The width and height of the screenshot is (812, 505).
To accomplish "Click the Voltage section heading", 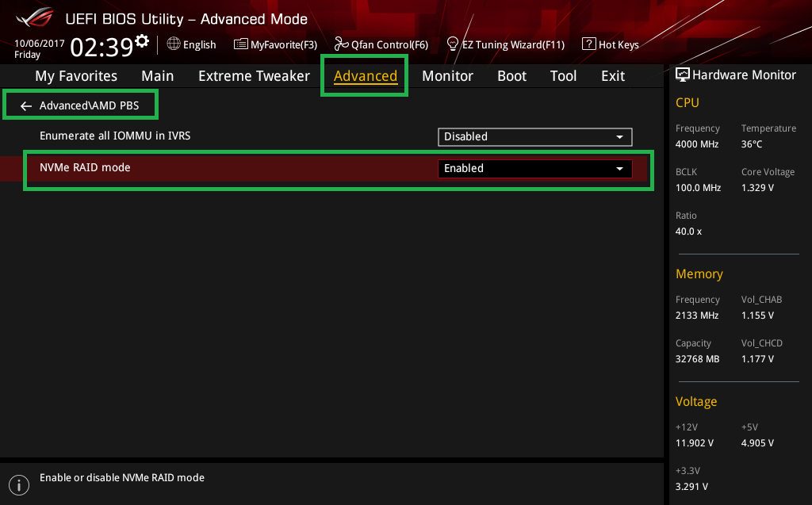I will click(696, 401).
